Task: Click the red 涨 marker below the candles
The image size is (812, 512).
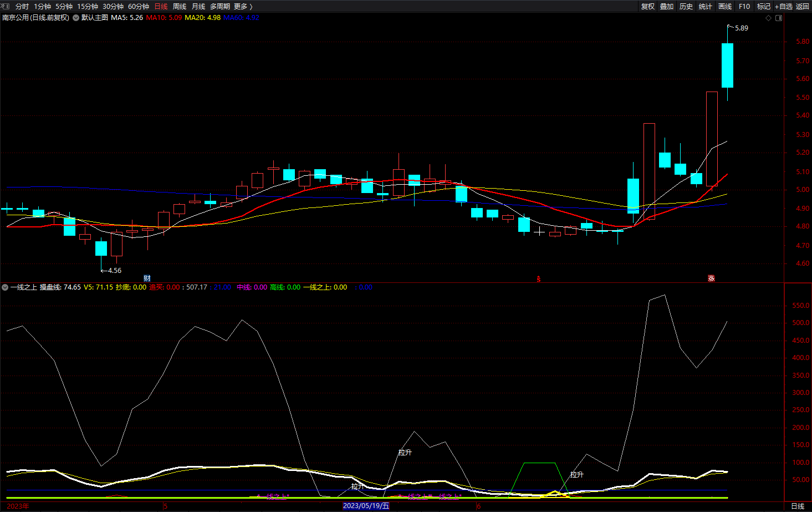Action: [x=711, y=278]
